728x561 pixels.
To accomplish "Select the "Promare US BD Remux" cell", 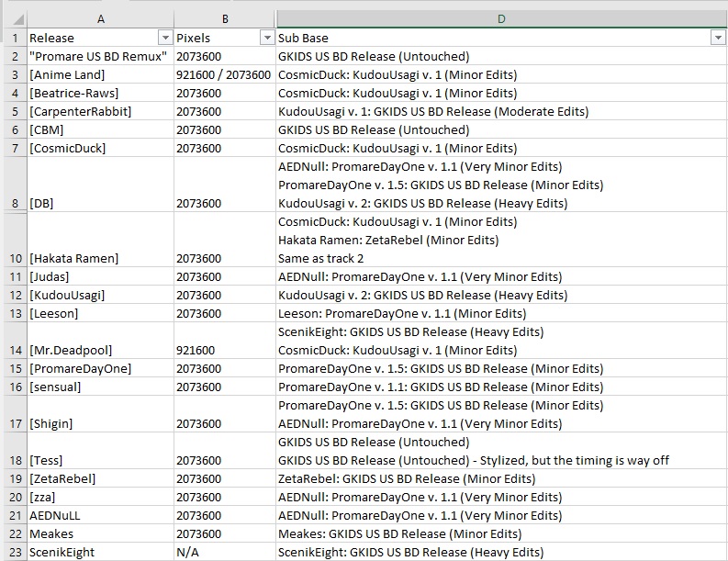I will point(100,56).
